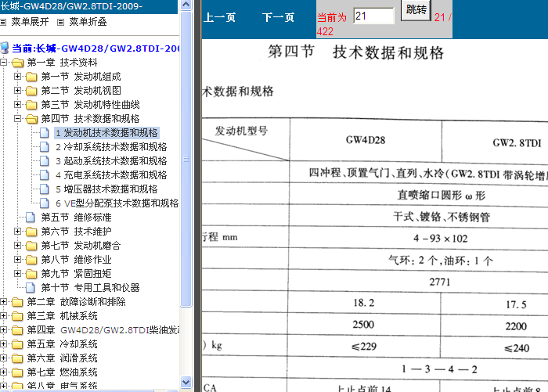This screenshot has height=392, width=548.
Task: Click the sidebar vertical scrollbar thumb
Action: [x=186, y=160]
